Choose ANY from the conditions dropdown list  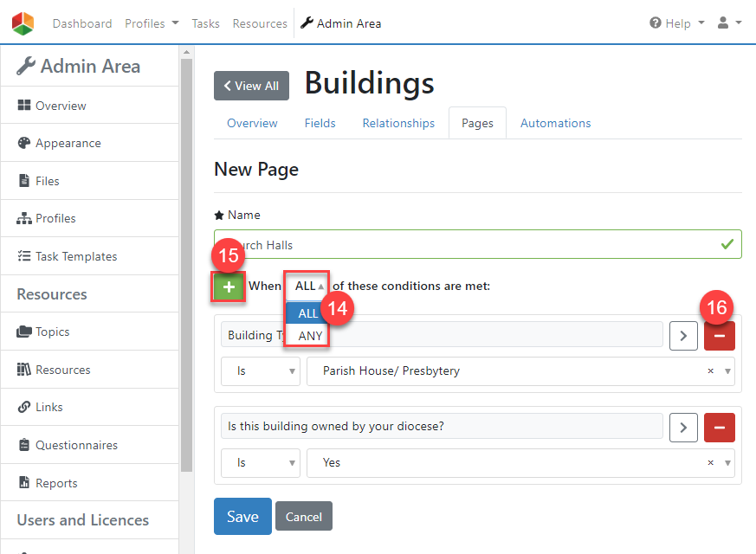point(309,336)
